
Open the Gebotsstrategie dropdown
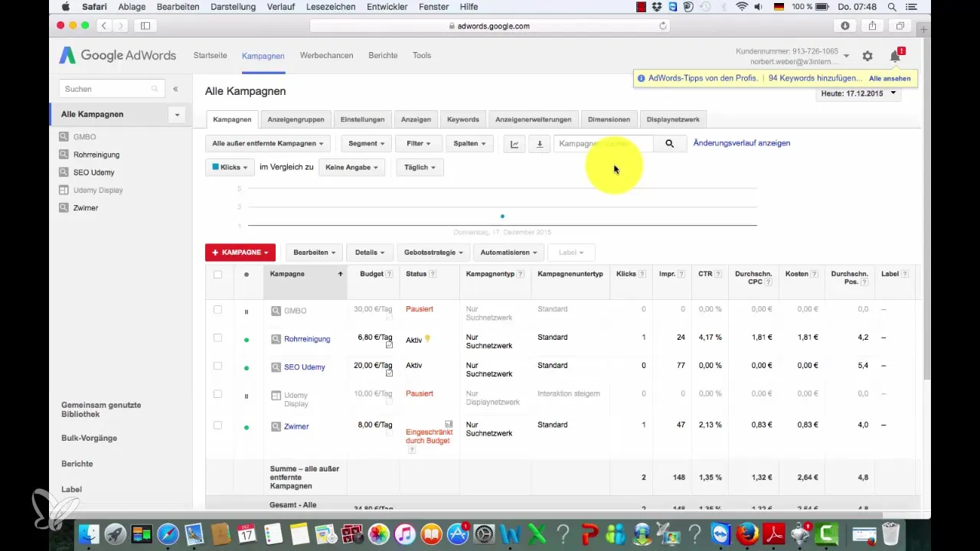(x=433, y=253)
